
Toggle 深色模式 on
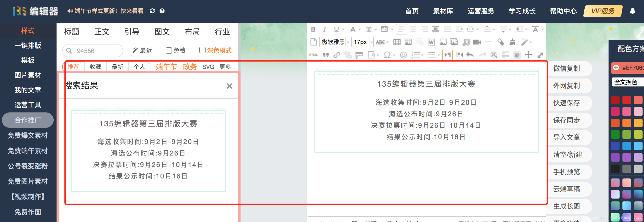[x=202, y=50]
